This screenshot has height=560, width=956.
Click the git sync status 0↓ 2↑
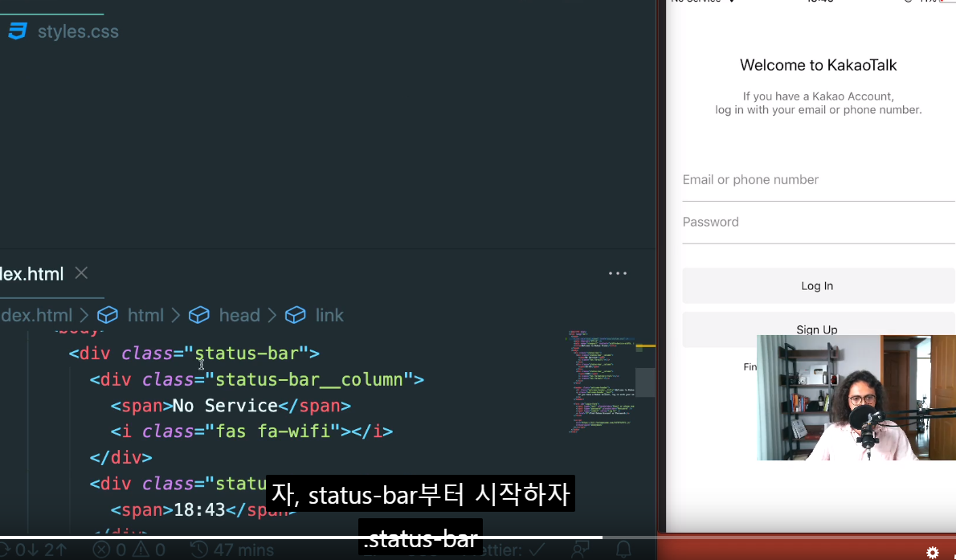click(x=35, y=550)
